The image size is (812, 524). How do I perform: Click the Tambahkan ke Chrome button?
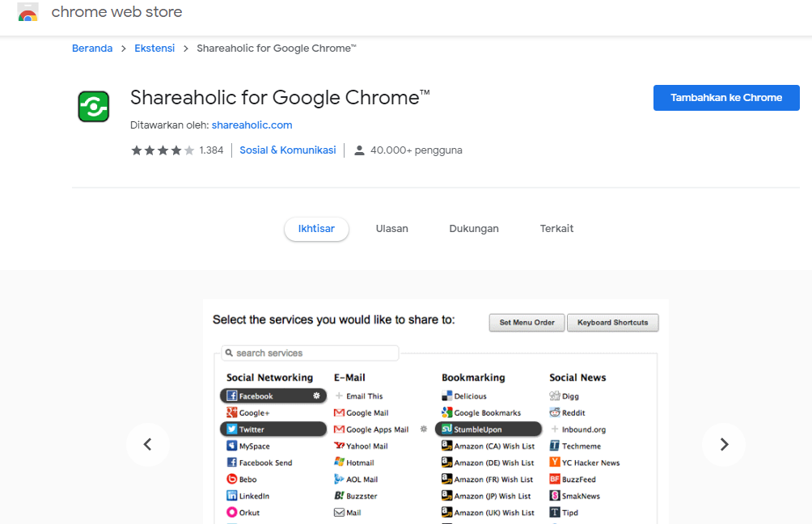[725, 97]
